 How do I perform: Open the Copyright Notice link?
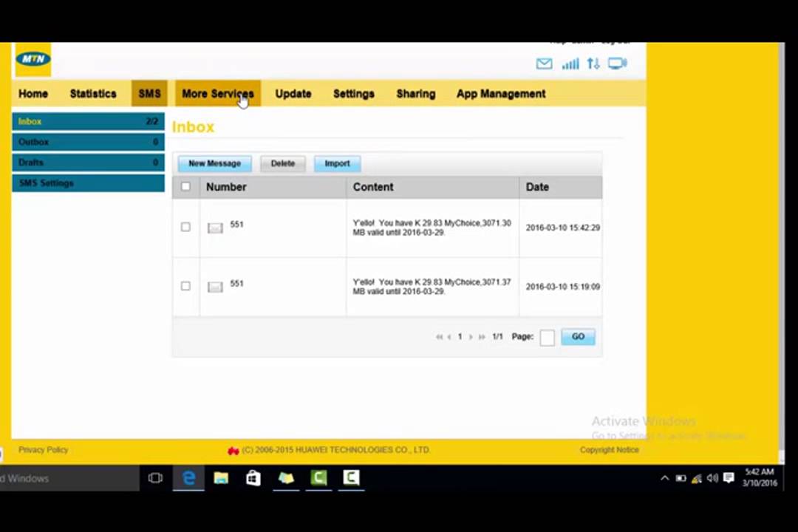[609, 450]
